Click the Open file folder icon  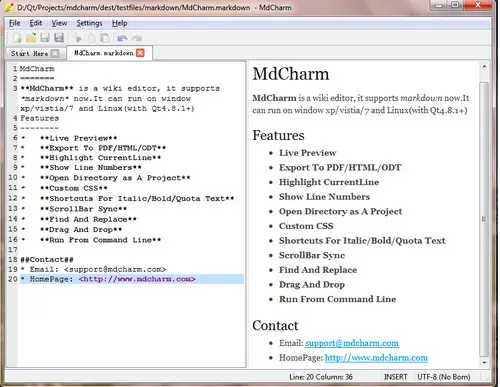[31, 38]
